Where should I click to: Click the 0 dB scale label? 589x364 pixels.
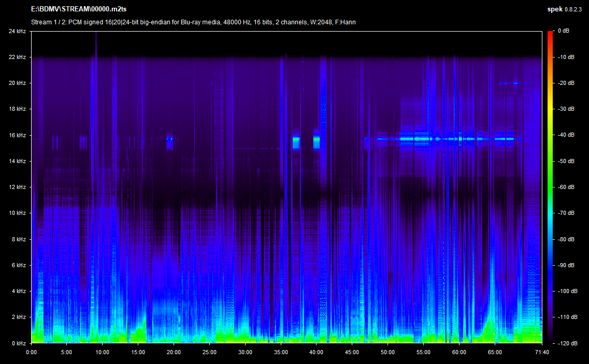[565, 31]
